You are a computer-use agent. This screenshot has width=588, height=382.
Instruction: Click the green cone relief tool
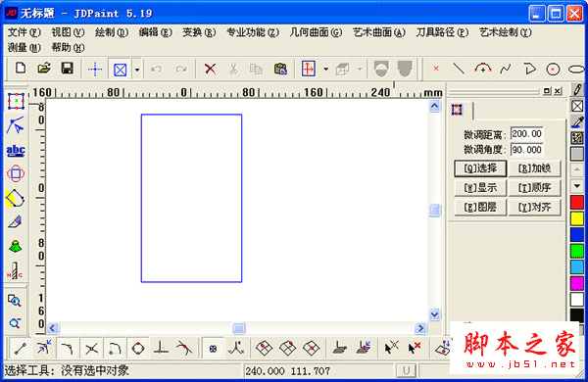pos(16,246)
